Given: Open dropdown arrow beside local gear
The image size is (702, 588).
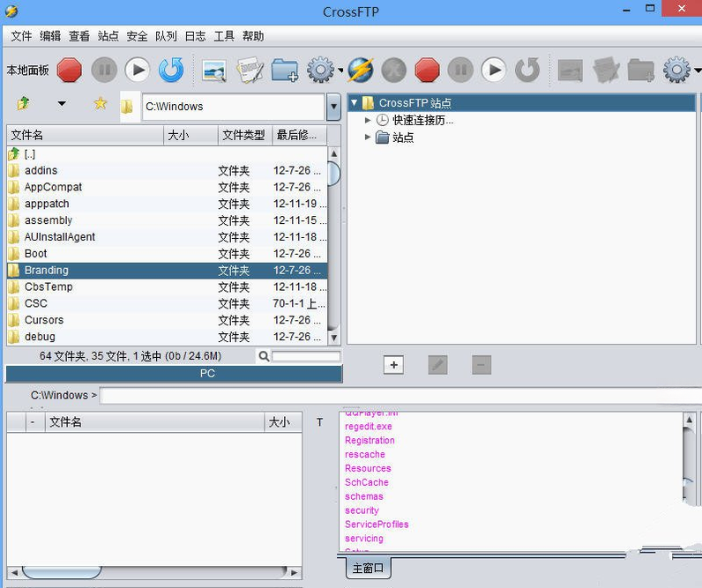Looking at the screenshot, I should coord(340,71).
